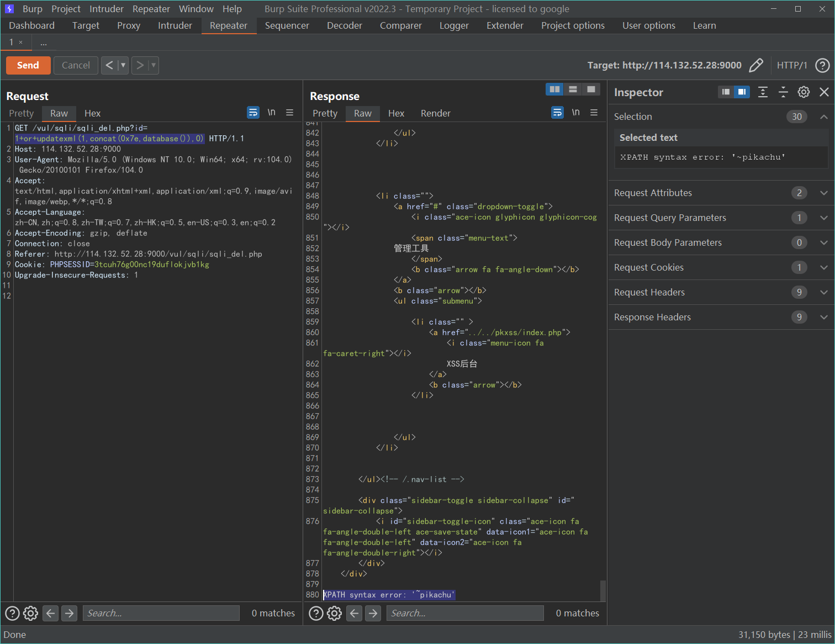
Task: Toggle request word wrap icon
Action: (x=253, y=113)
